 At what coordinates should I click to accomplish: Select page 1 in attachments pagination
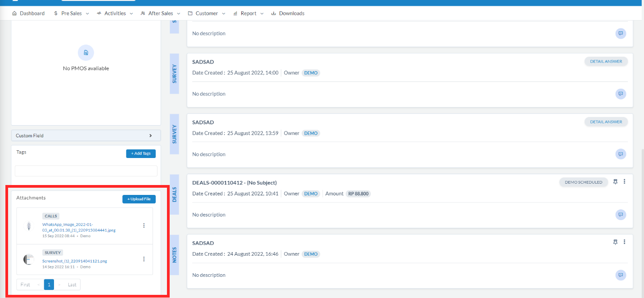tap(49, 284)
